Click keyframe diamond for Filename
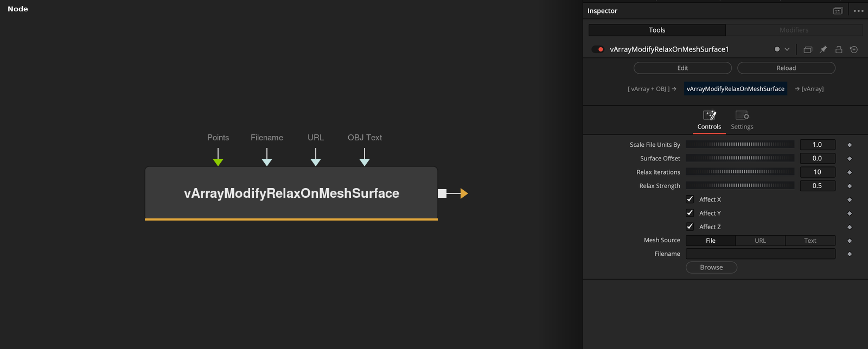The width and height of the screenshot is (868, 349). (x=850, y=254)
